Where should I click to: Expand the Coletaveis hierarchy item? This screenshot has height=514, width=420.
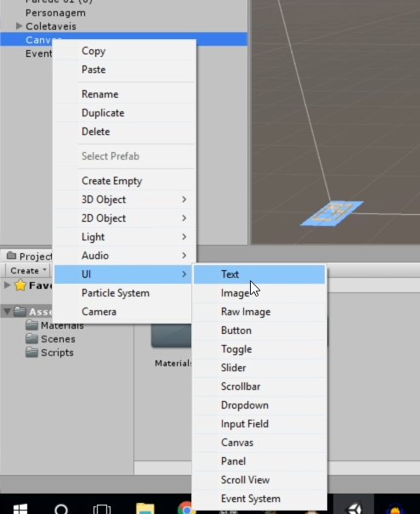[19, 25]
